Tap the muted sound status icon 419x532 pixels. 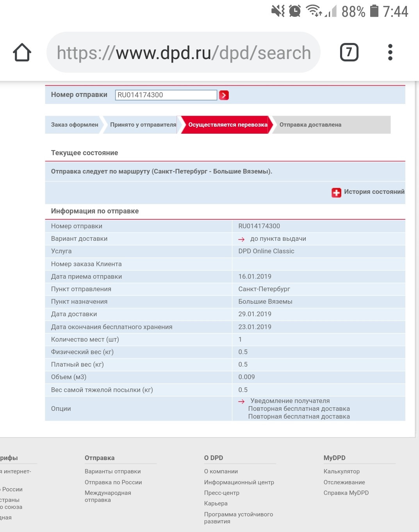click(278, 11)
